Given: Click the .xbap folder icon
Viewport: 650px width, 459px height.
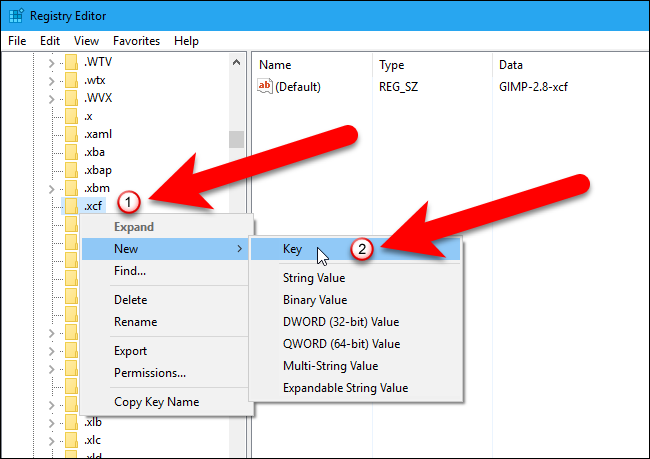Looking at the screenshot, I should (71, 170).
